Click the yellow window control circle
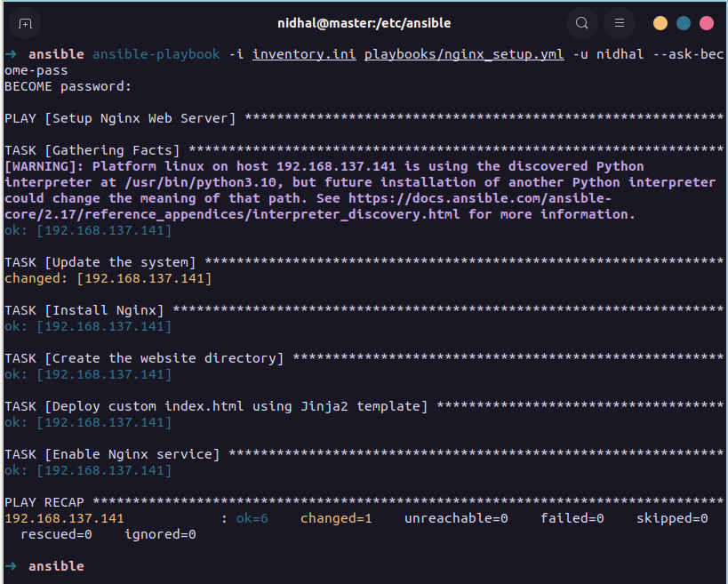The height and width of the screenshot is (584, 728). tap(660, 22)
